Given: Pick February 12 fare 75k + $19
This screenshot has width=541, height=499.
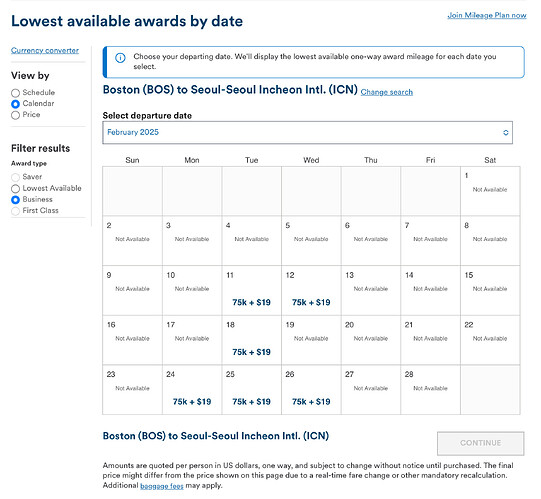Looking at the screenshot, I should click(311, 303).
